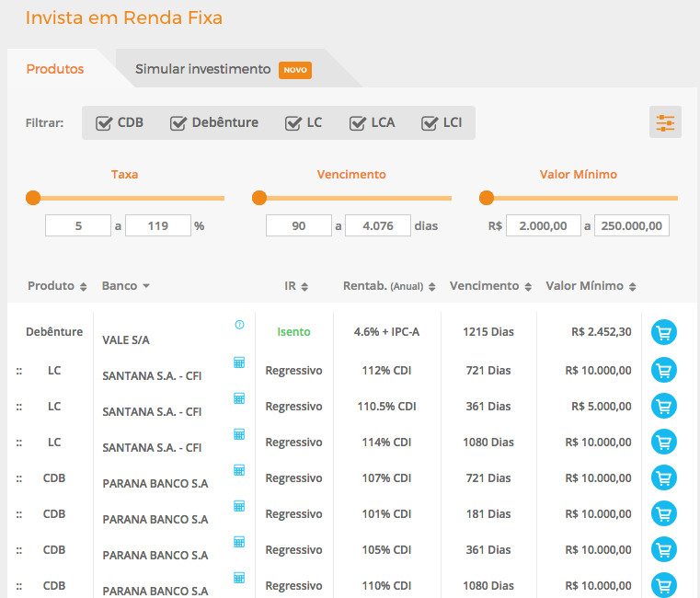Add the 114% CDI Santana LC to cart
This screenshot has width=700, height=598.
663,442
